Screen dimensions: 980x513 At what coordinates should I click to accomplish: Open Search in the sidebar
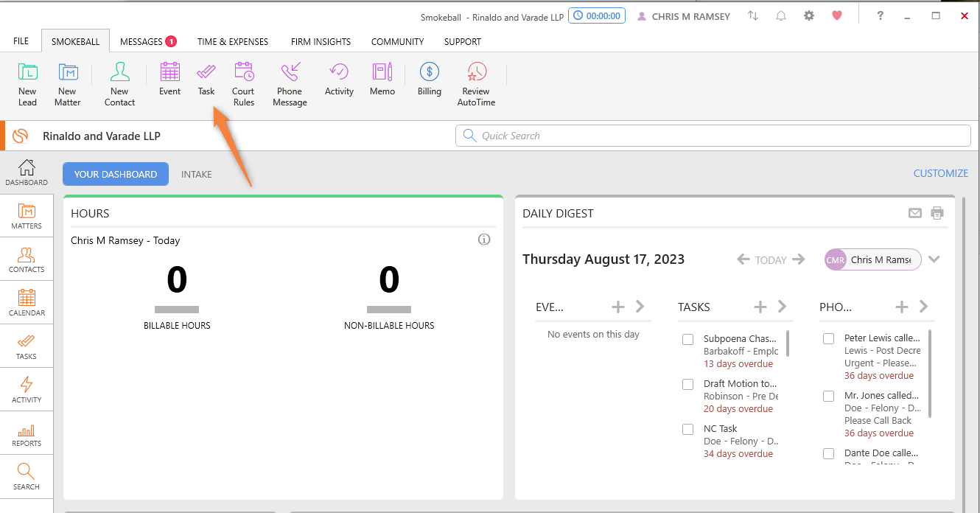(x=27, y=477)
